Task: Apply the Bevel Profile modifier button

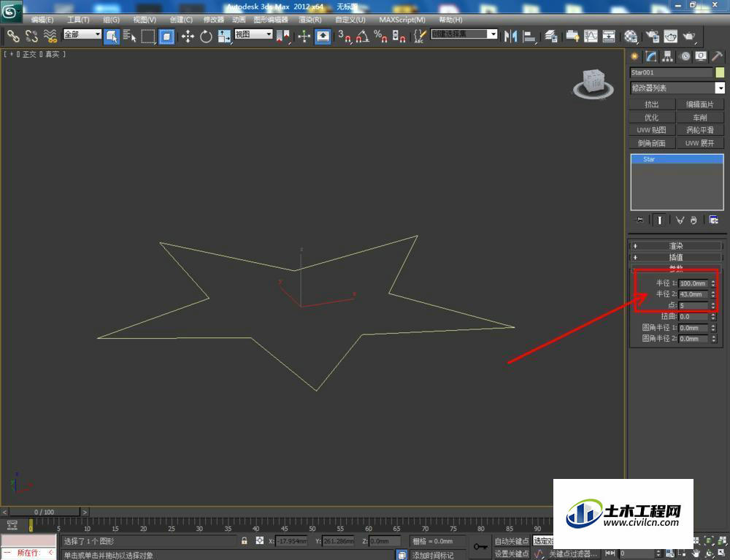Action: tap(652, 143)
